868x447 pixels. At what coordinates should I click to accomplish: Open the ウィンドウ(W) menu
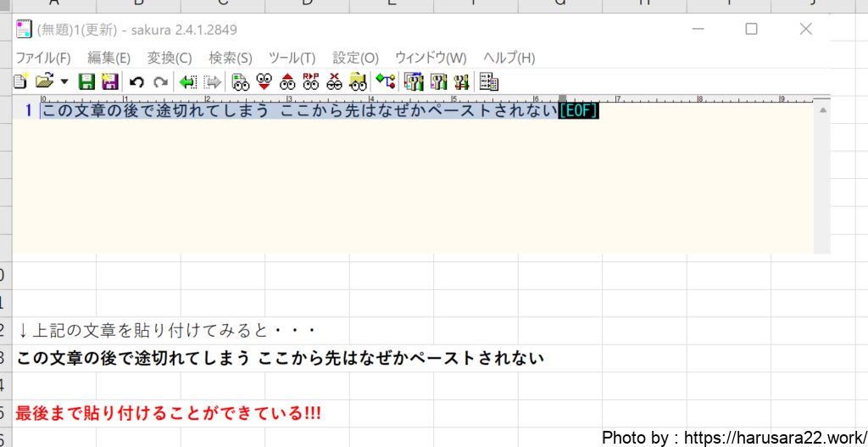(x=431, y=58)
